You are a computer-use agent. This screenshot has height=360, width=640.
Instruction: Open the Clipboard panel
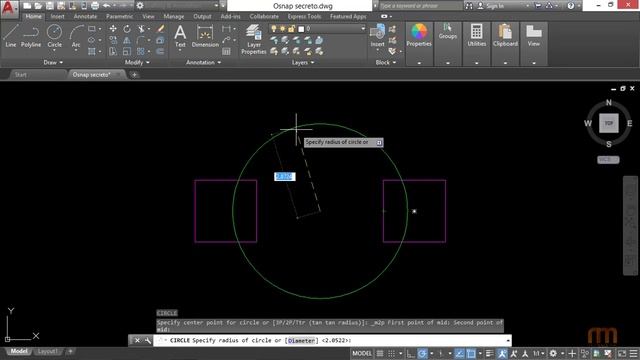[x=505, y=35]
